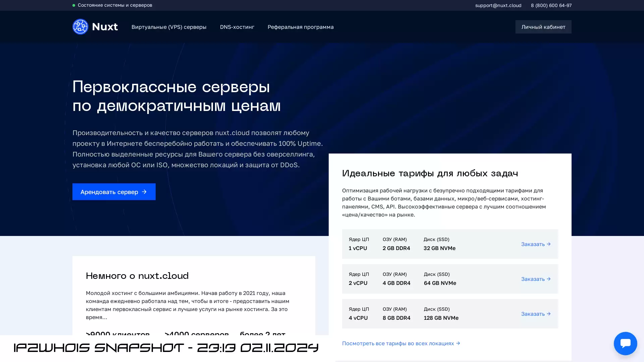Click the 1 vCPU core value
This screenshot has width=644, height=362.
pos(358,248)
